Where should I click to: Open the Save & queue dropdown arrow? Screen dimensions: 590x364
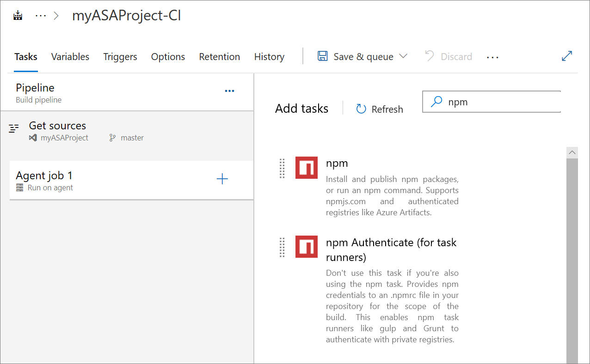(x=403, y=56)
